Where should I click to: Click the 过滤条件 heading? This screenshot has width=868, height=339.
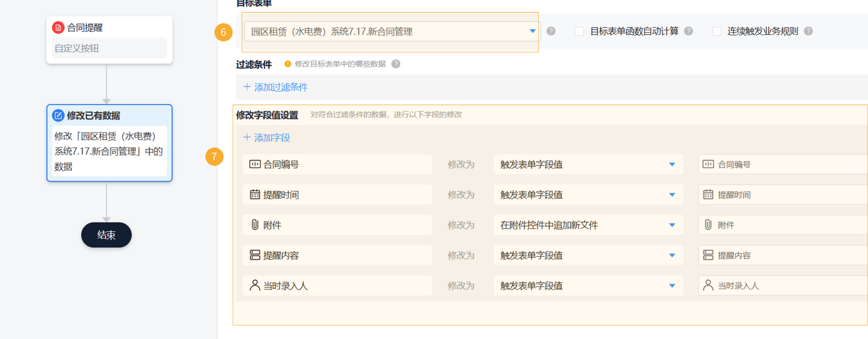254,64
